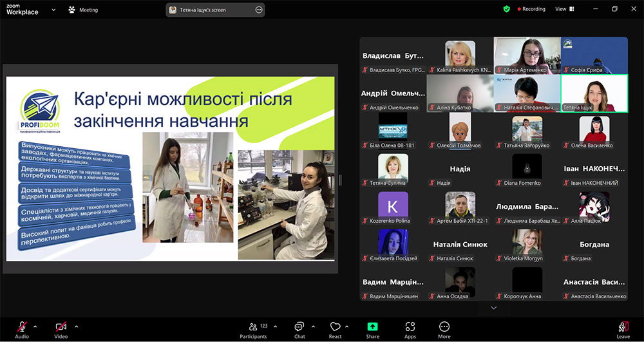The width and height of the screenshot is (644, 342).
Task: Select Наталія Стефанович video tile
Action: tap(527, 93)
